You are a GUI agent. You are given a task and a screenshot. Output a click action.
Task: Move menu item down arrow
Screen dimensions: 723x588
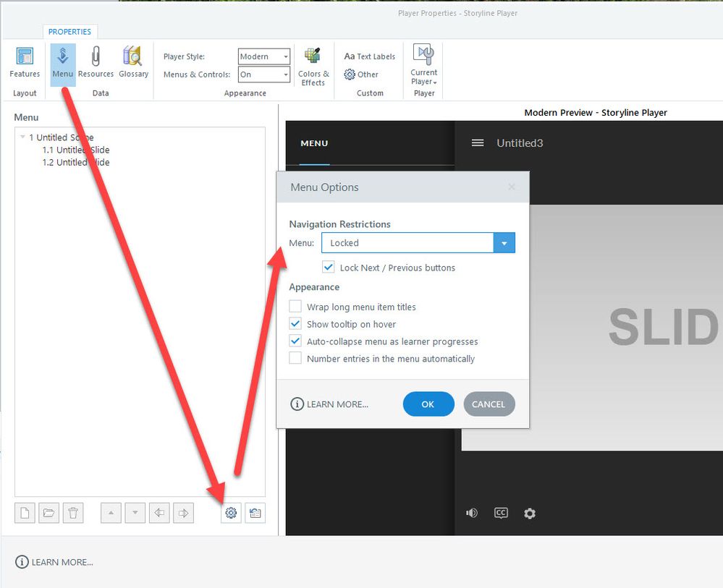click(x=135, y=513)
